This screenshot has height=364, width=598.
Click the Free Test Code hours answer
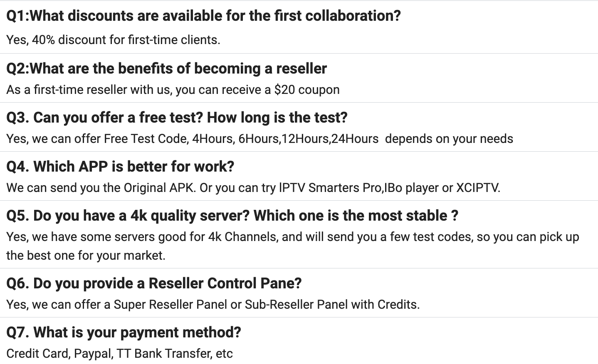tap(259, 139)
